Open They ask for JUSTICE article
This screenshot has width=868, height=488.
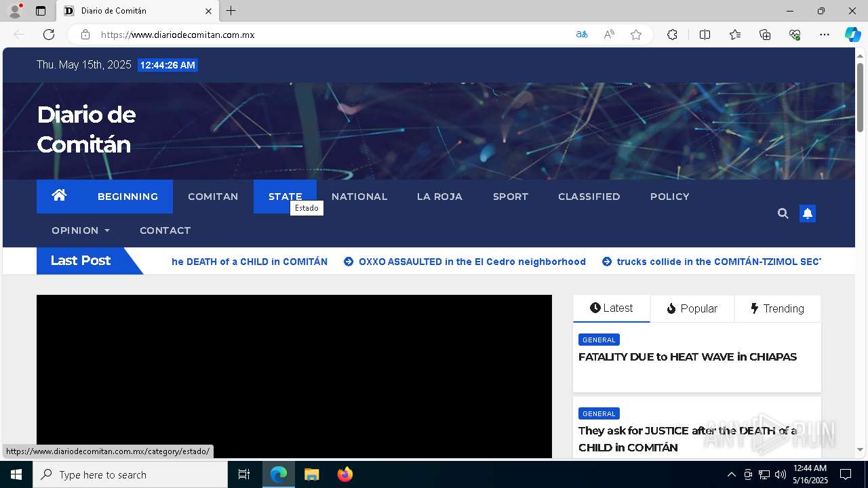click(x=688, y=439)
